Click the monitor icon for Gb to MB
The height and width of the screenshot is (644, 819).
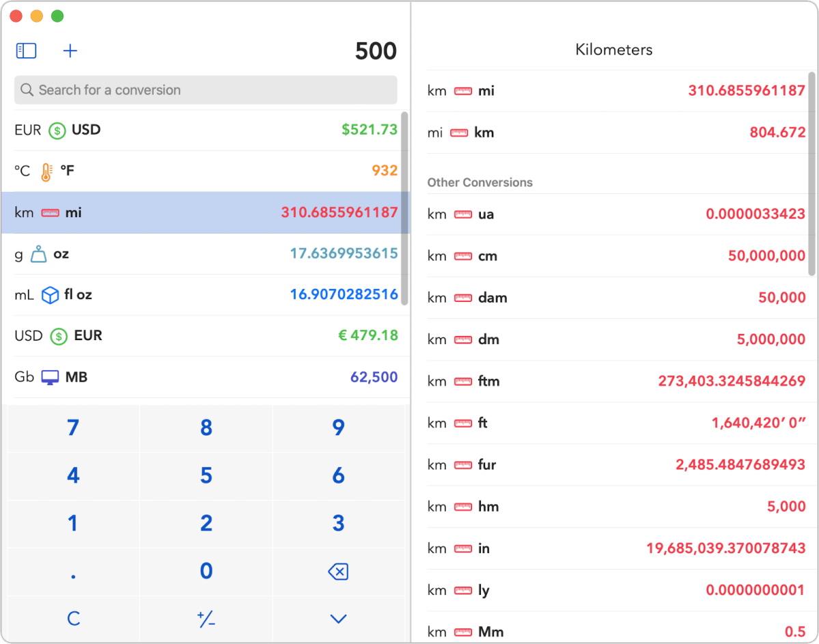pyautogui.click(x=50, y=377)
